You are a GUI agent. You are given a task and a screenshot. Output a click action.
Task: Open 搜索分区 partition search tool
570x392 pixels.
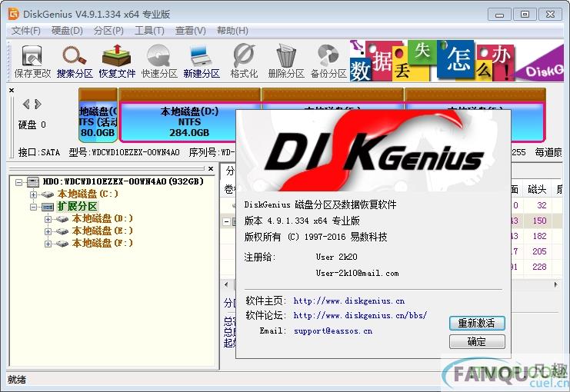[75, 61]
